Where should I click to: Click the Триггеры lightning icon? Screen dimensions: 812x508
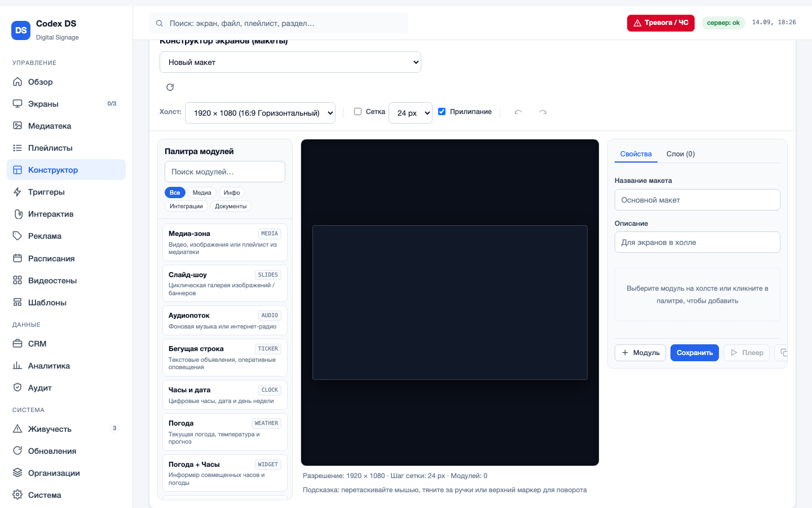[x=17, y=192]
